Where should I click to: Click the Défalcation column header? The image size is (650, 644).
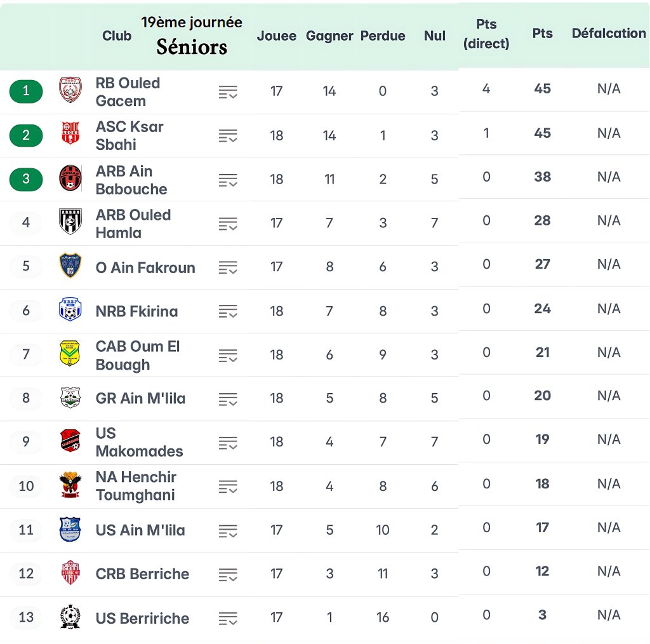tap(608, 34)
